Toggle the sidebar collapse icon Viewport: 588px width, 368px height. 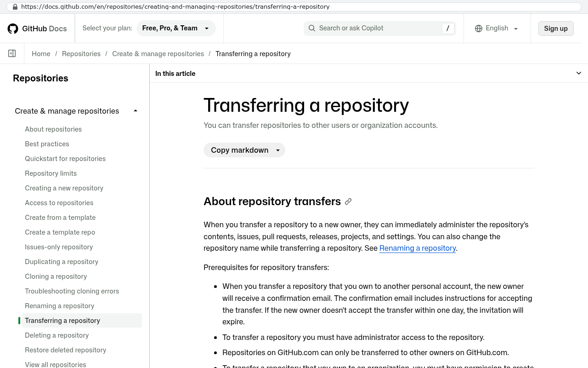(x=12, y=53)
